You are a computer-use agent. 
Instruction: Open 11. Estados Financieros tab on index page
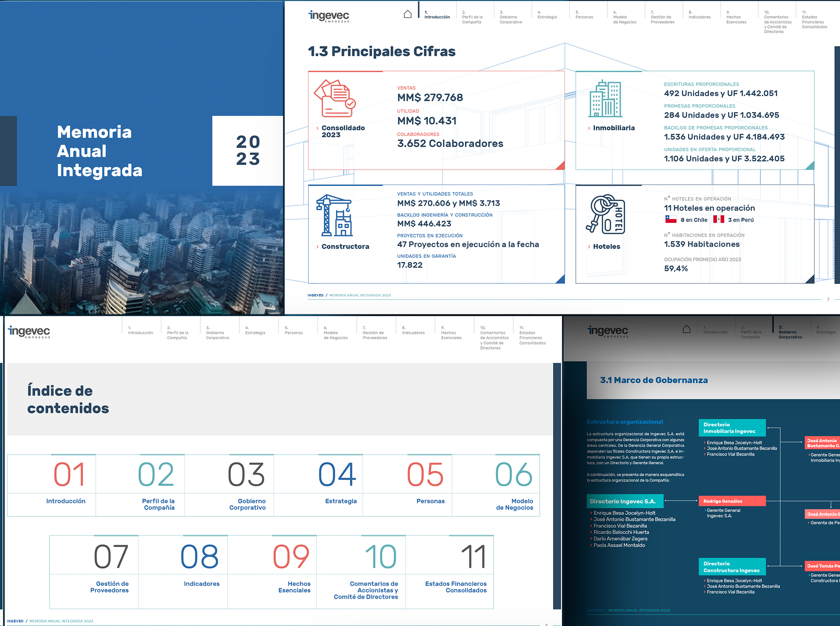[x=532, y=335]
